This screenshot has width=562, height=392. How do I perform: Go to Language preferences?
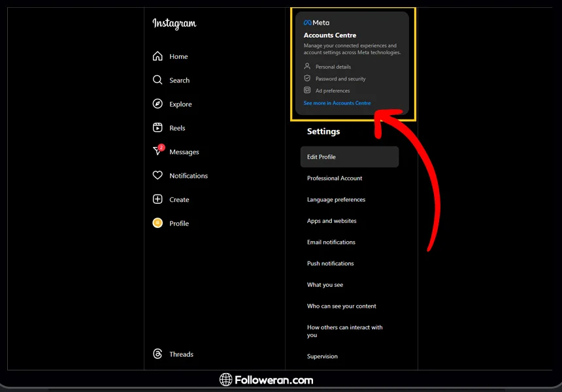[x=336, y=200]
